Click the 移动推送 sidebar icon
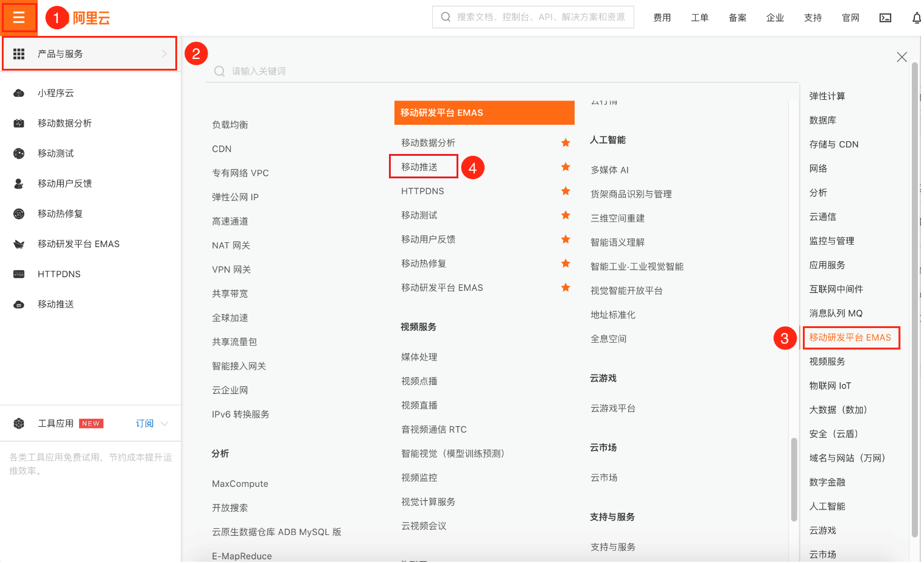Screen dimensions: 924x563 coord(19,304)
